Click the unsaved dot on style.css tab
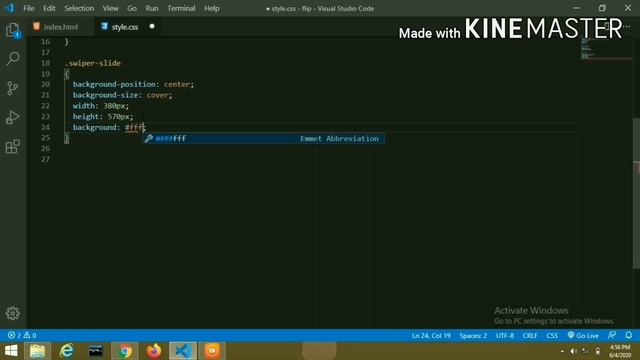 (x=152, y=26)
